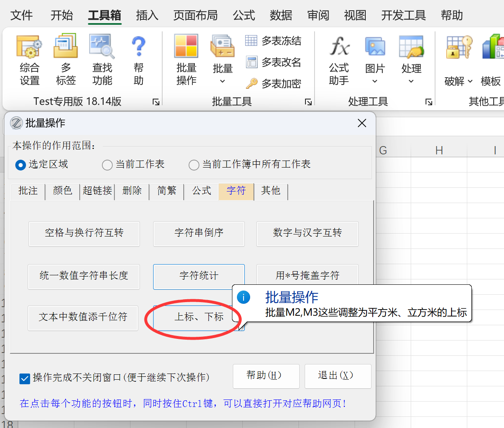Launch the 批量操作 ribbon icon
Viewport: 504px width, 428px height.
[x=186, y=47]
